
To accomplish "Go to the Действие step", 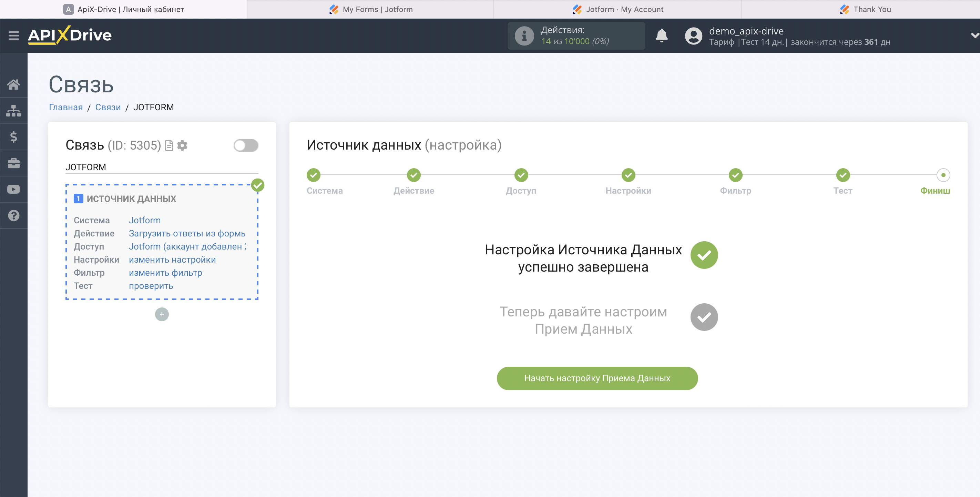I will pos(414,175).
